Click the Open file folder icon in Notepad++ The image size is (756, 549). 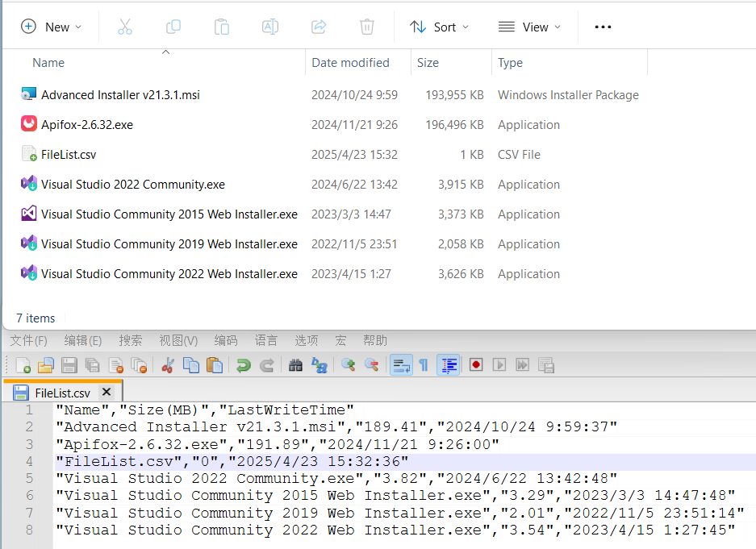[x=46, y=365]
